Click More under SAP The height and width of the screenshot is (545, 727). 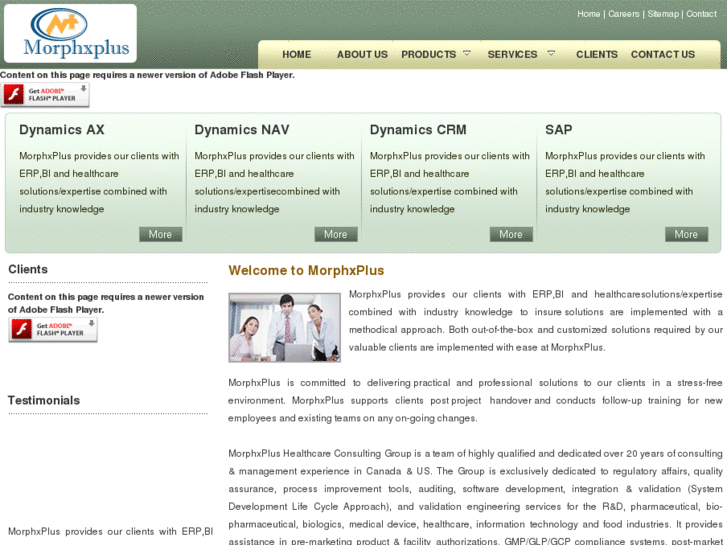pyautogui.click(x=686, y=234)
